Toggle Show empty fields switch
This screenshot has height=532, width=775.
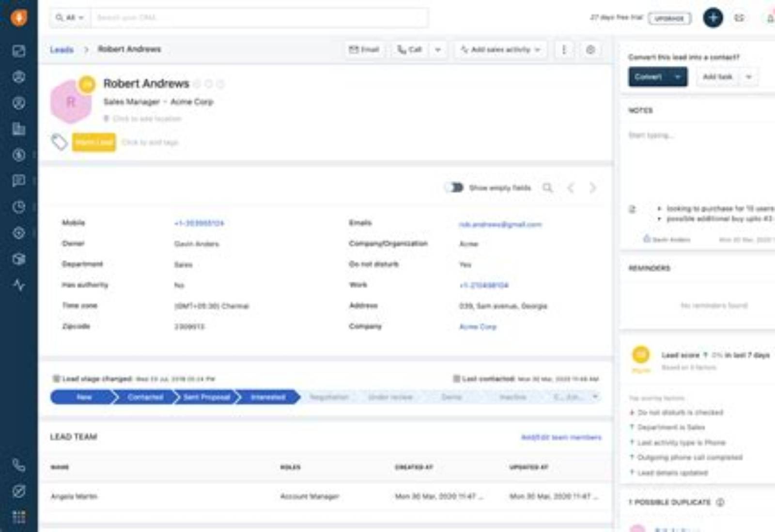pos(454,187)
